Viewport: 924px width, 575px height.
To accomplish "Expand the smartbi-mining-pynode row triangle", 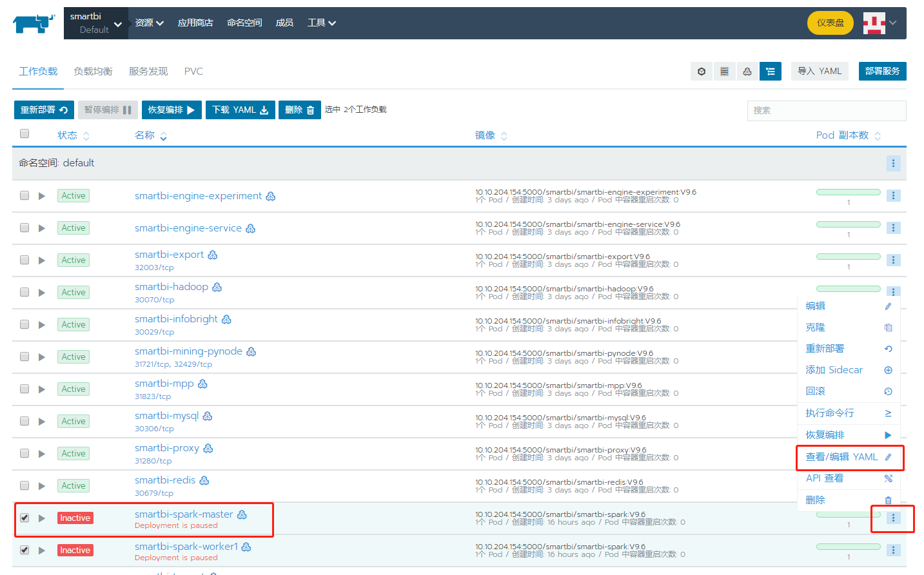I will tap(42, 357).
